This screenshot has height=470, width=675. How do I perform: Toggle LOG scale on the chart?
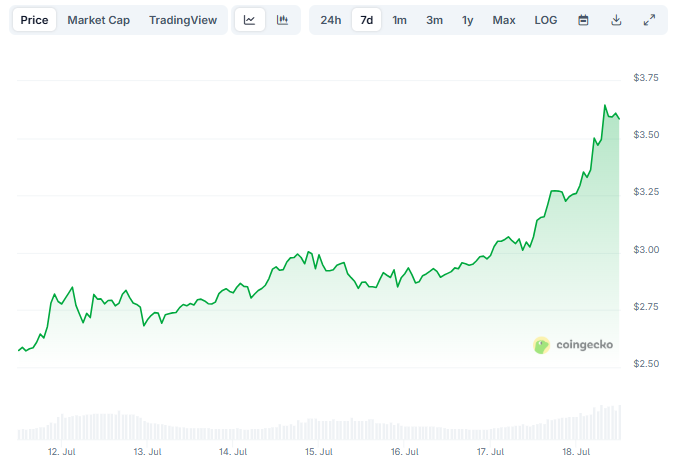coord(546,20)
